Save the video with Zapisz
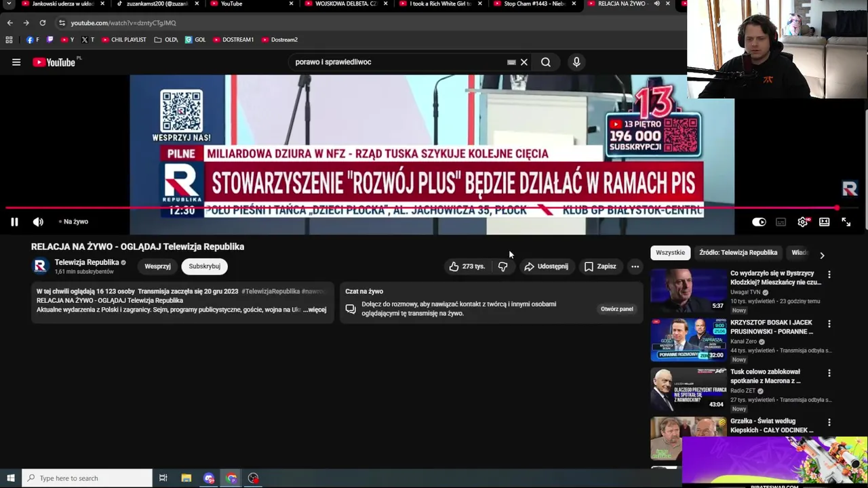 [x=600, y=266]
